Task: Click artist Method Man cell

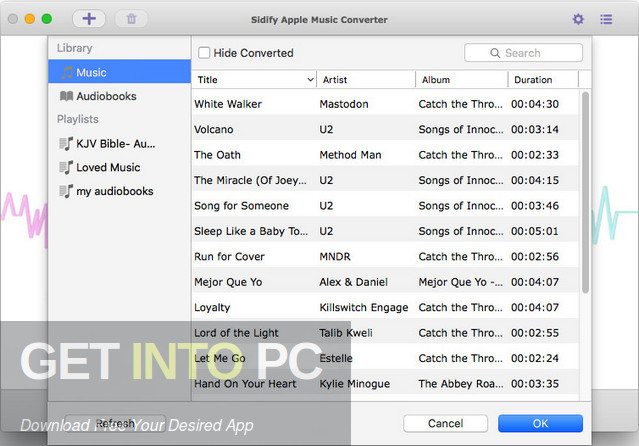Action: [x=350, y=155]
